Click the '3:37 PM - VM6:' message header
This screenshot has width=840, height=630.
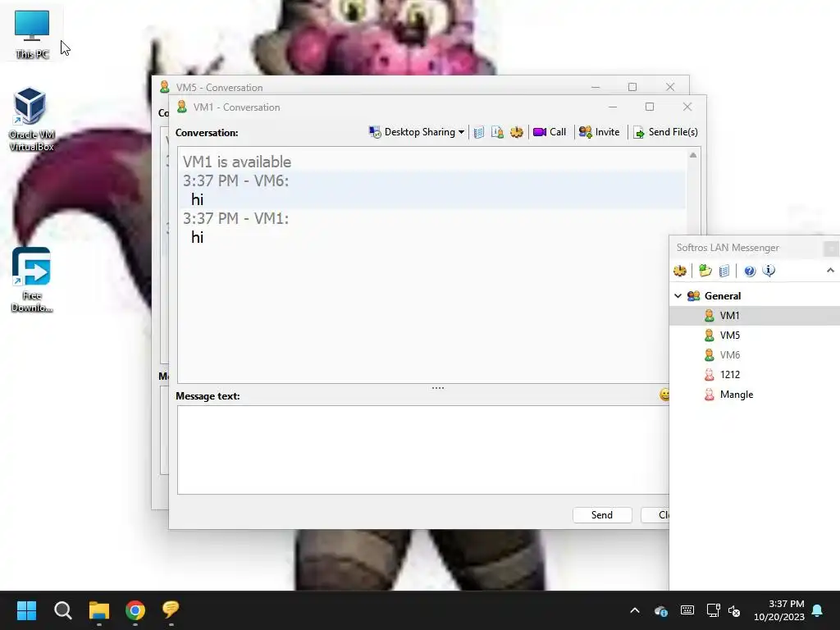tap(235, 180)
